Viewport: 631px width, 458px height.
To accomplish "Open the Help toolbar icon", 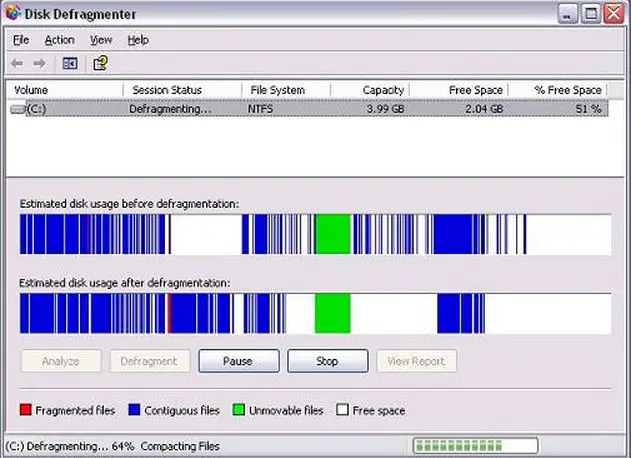I will tap(100, 63).
